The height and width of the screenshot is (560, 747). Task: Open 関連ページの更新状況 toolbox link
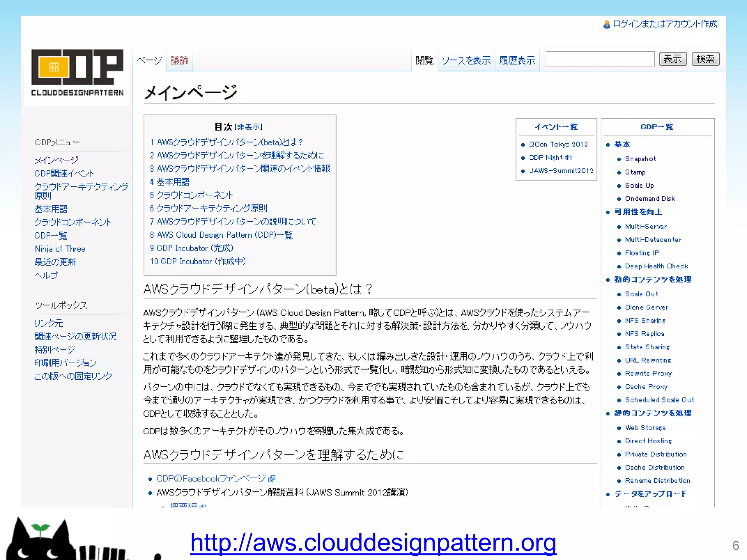coord(76,336)
